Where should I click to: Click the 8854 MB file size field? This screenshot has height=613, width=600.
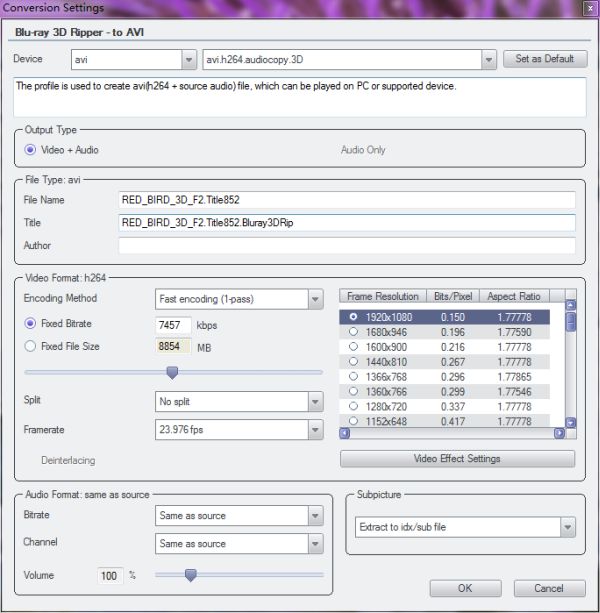[x=173, y=346]
